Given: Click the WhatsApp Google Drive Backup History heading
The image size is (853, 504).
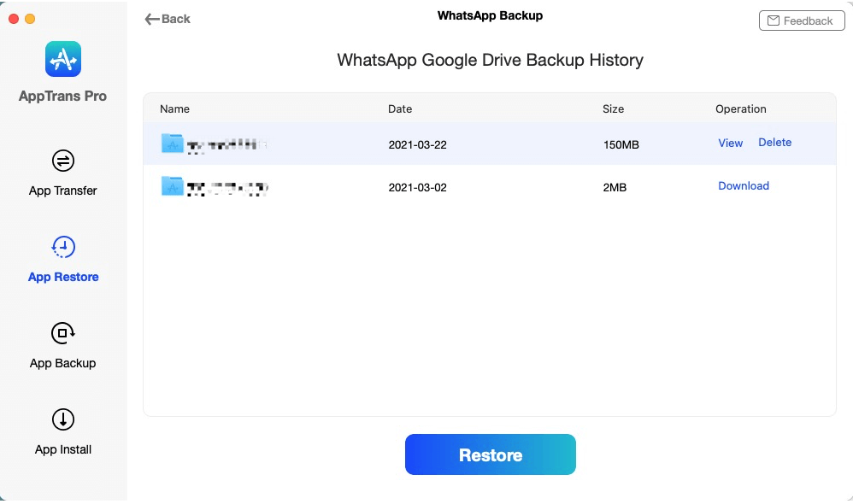Looking at the screenshot, I should [490, 60].
